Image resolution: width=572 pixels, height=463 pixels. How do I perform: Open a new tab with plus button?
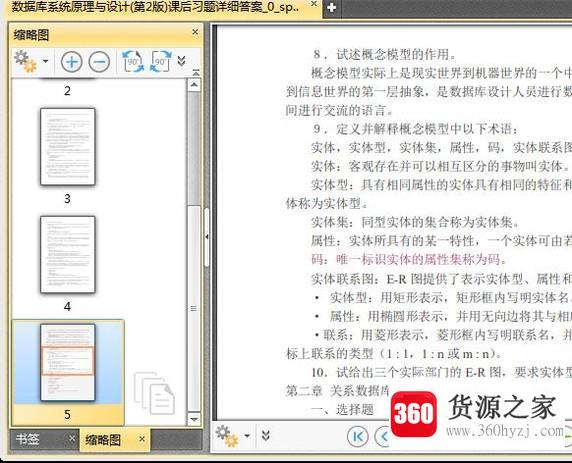332,7
